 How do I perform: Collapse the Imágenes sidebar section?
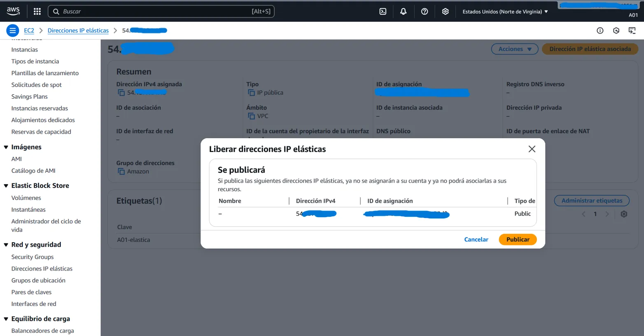coord(6,147)
